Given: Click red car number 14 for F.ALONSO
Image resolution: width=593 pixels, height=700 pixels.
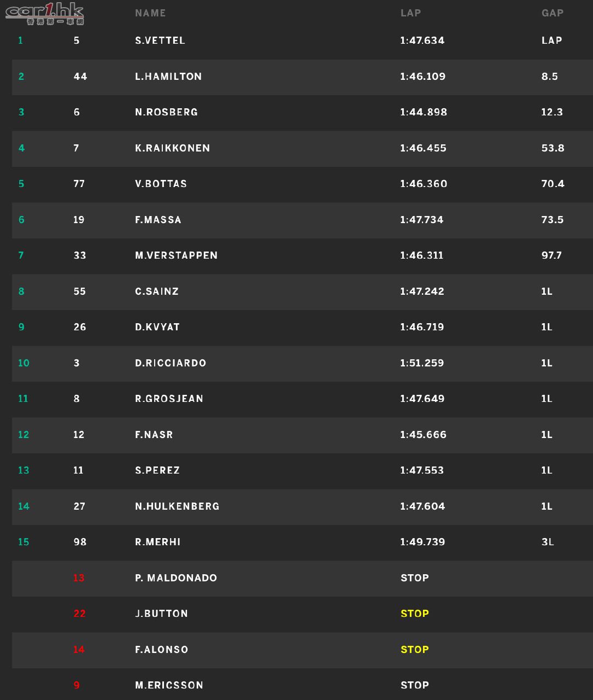Looking at the screenshot, I should click(x=79, y=650).
